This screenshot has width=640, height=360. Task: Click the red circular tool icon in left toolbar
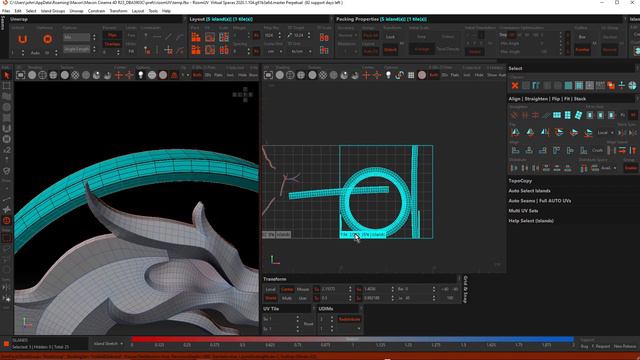coord(7,221)
